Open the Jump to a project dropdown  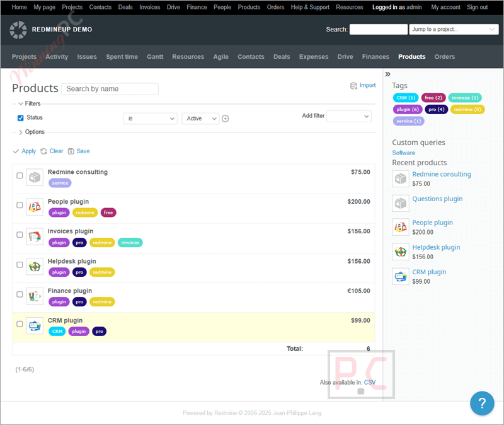[454, 29]
